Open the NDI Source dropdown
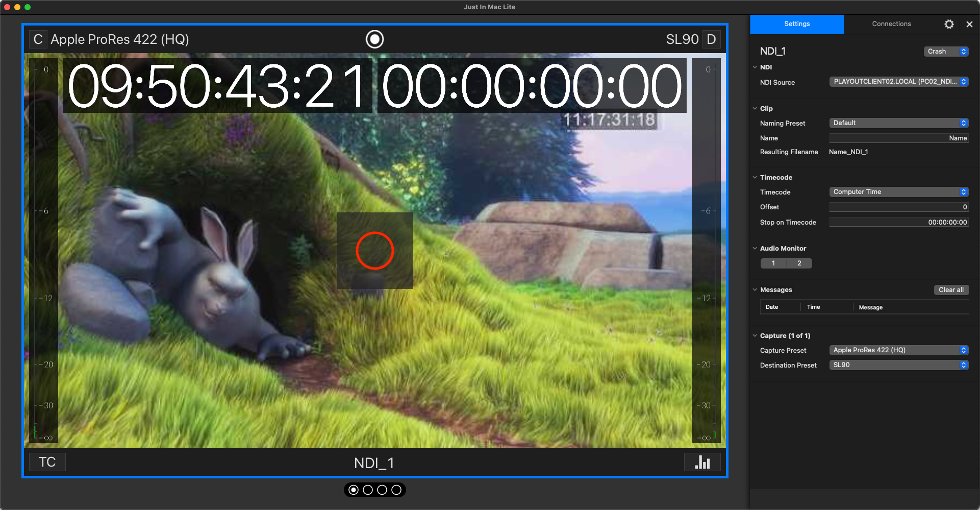 coord(899,82)
